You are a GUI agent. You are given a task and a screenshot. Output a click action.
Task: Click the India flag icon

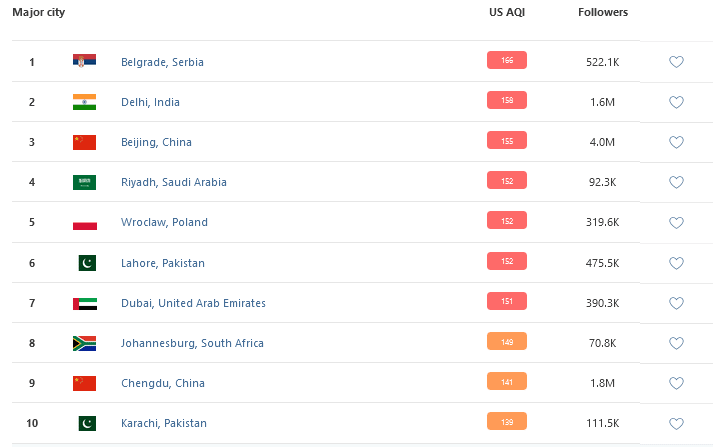[84, 102]
